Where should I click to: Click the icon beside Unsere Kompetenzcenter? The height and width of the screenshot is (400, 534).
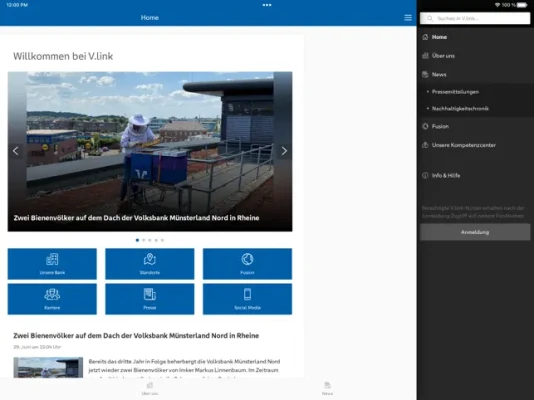(x=425, y=145)
